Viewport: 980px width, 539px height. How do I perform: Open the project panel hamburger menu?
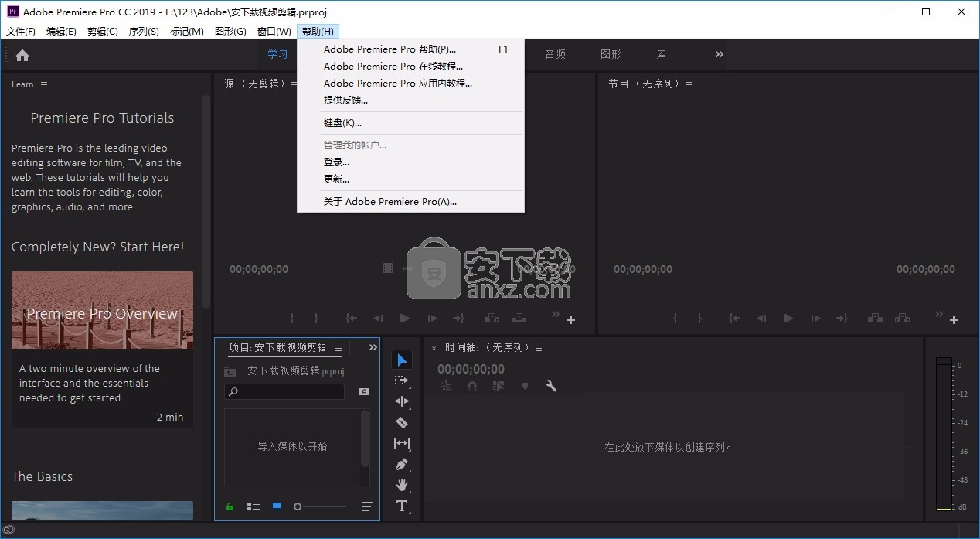(339, 348)
